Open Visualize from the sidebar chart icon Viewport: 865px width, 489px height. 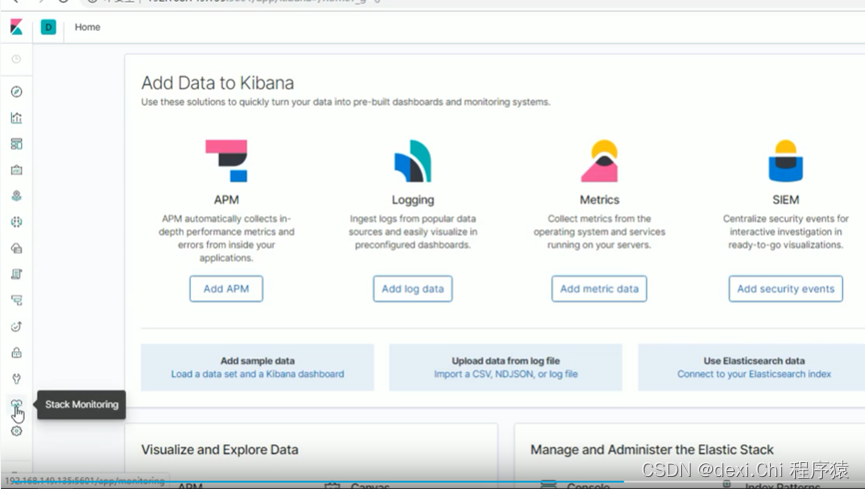tap(17, 118)
